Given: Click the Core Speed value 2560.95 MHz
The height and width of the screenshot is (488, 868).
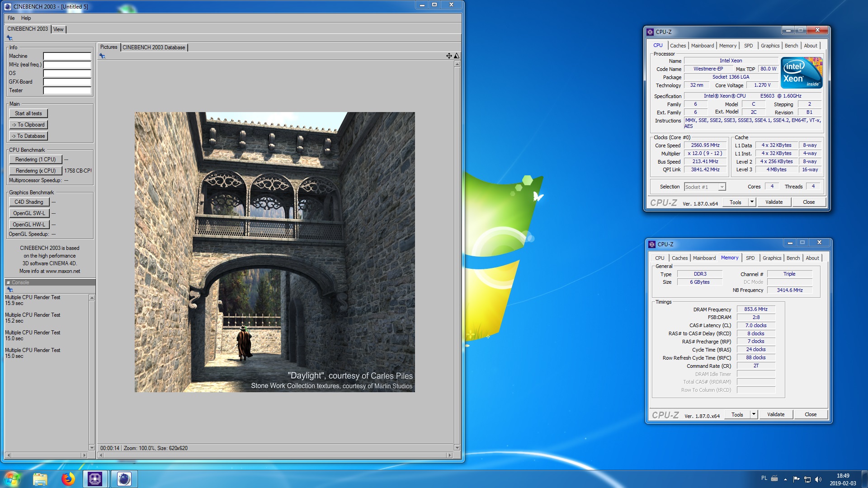Looking at the screenshot, I should coord(705,145).
